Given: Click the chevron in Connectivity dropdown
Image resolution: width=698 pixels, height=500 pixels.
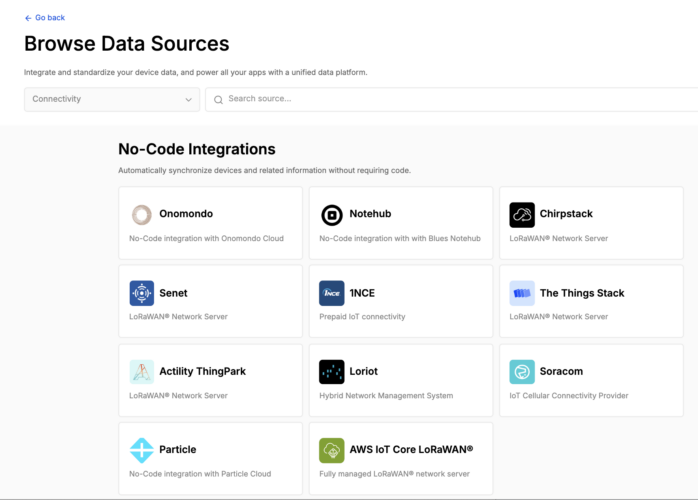Looking at the screenshot, I should point(188,100).
